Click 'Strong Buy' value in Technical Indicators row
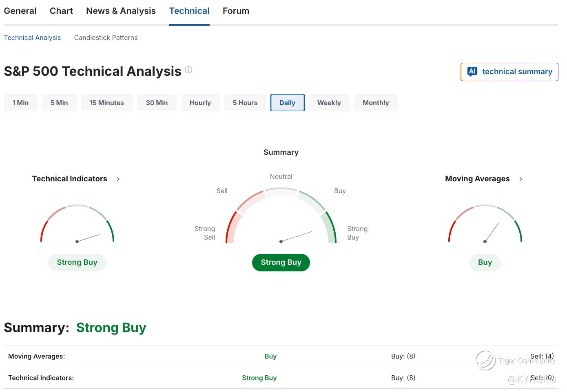 click(x=259, y=378)
